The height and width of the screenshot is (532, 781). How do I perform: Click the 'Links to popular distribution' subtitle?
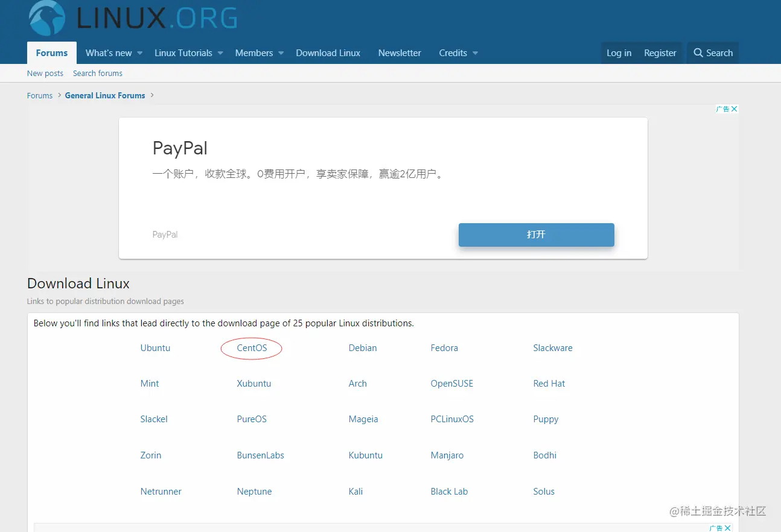pos(106,302)
